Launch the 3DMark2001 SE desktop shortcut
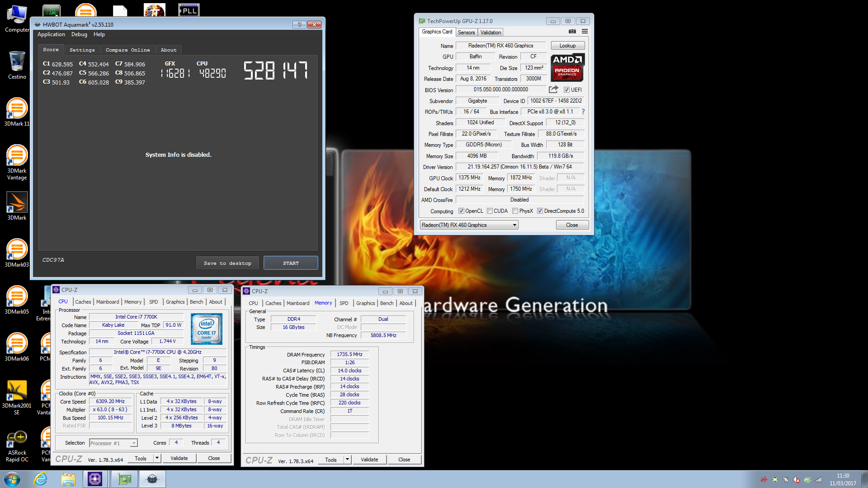The height and width of the screenshot is (488, 868). pos(17,397)
